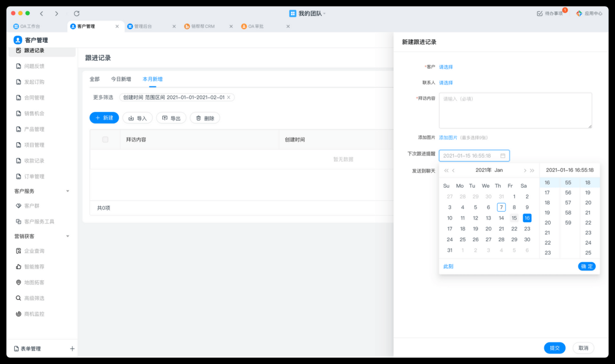Cancel the form with 取消
The width and height of the screenshot is (615, 364).
(x=583, y=348)
